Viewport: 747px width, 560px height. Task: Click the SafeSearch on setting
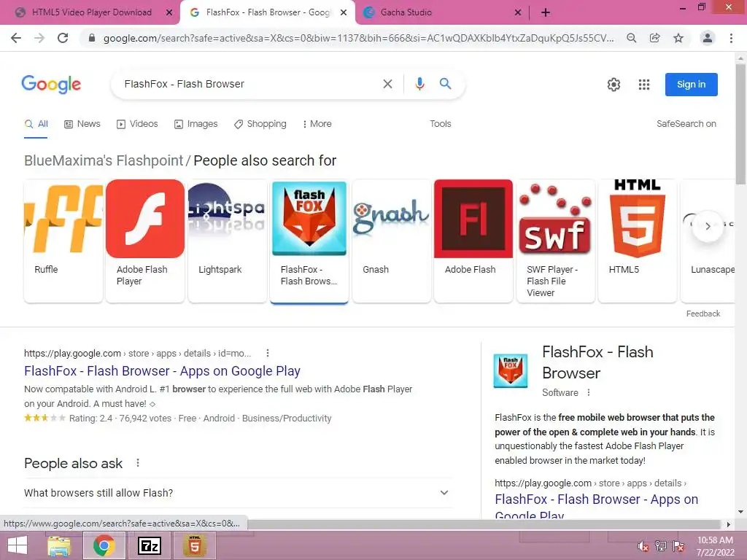point(686,124)
